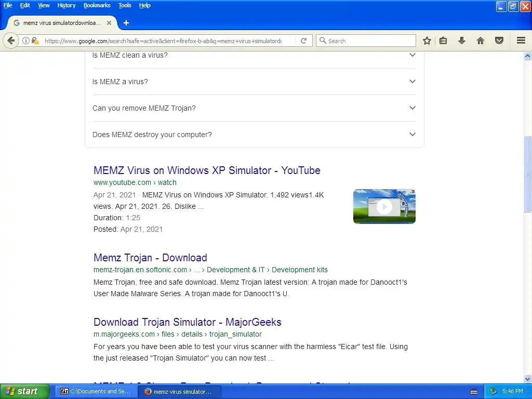Open the Windows start menu

coord(25,392)
